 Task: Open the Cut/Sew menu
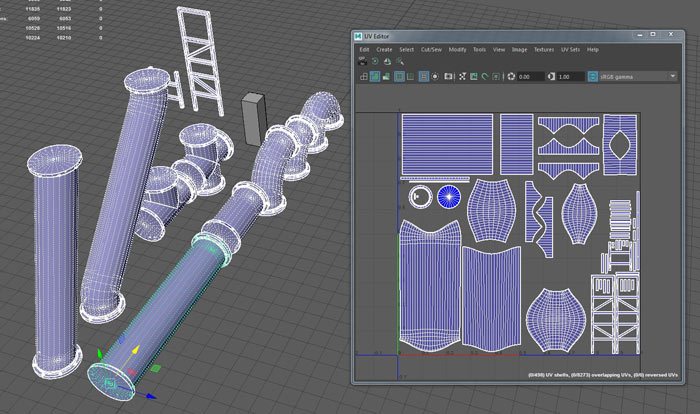(x=433, y=49)
